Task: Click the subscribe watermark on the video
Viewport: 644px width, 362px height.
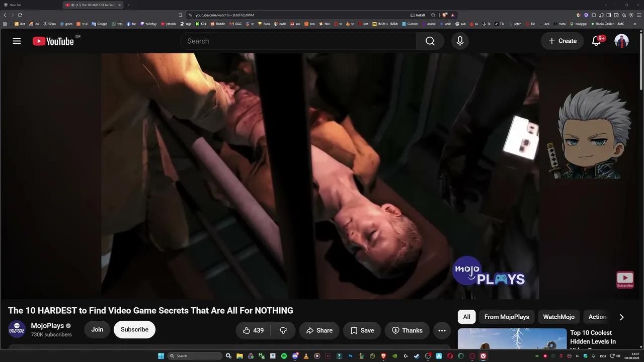Action: tap(625, 280)
